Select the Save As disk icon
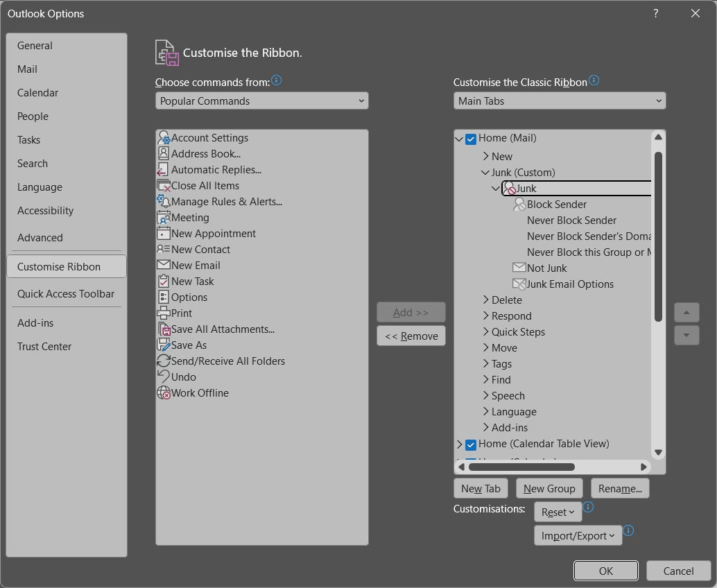This screenshot has width=717, height=588. [x=163, y=345]
